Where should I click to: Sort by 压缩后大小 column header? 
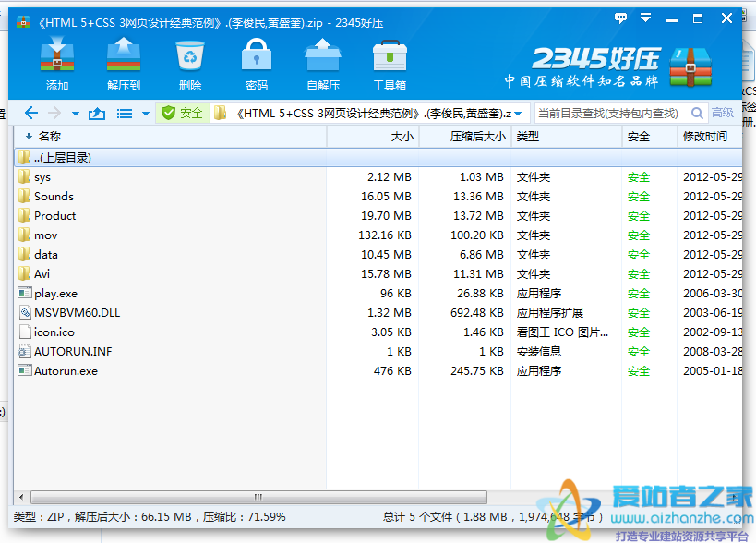point(465,137)
